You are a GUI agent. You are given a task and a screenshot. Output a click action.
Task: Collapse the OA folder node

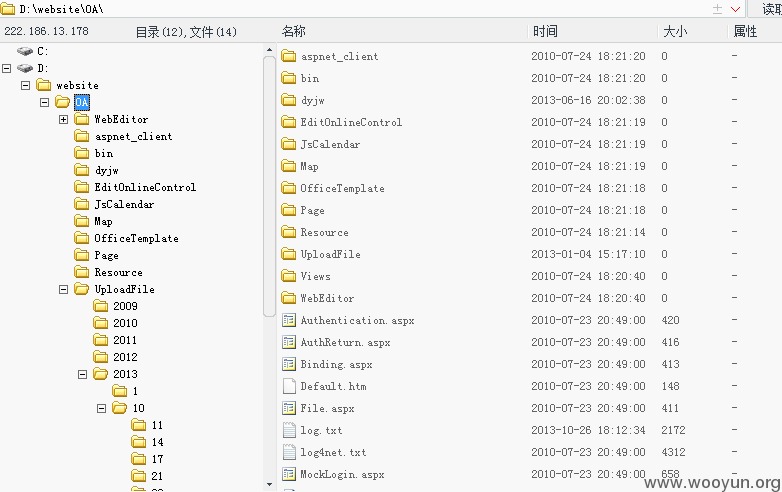click(x=44, y=102)
